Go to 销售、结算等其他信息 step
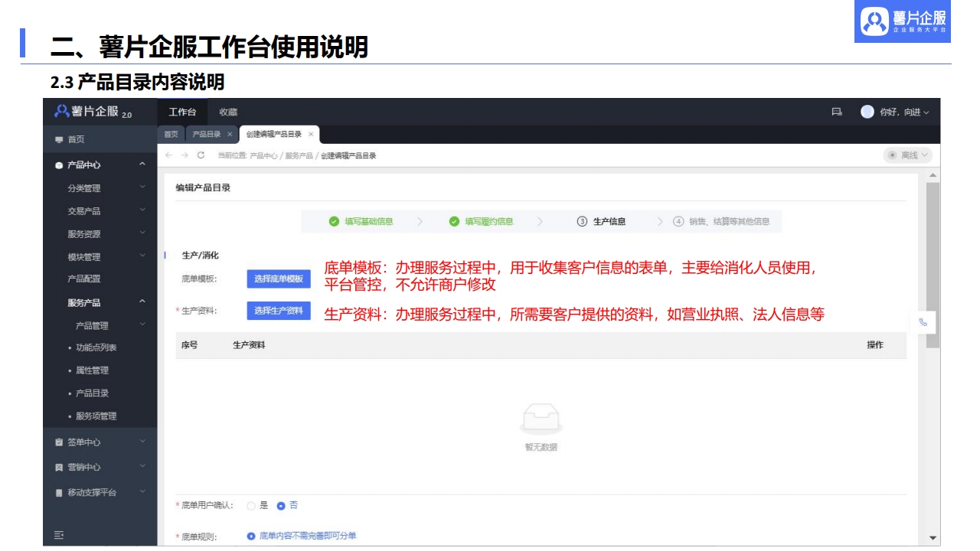980x551 pixels. [x=730, y=222]
